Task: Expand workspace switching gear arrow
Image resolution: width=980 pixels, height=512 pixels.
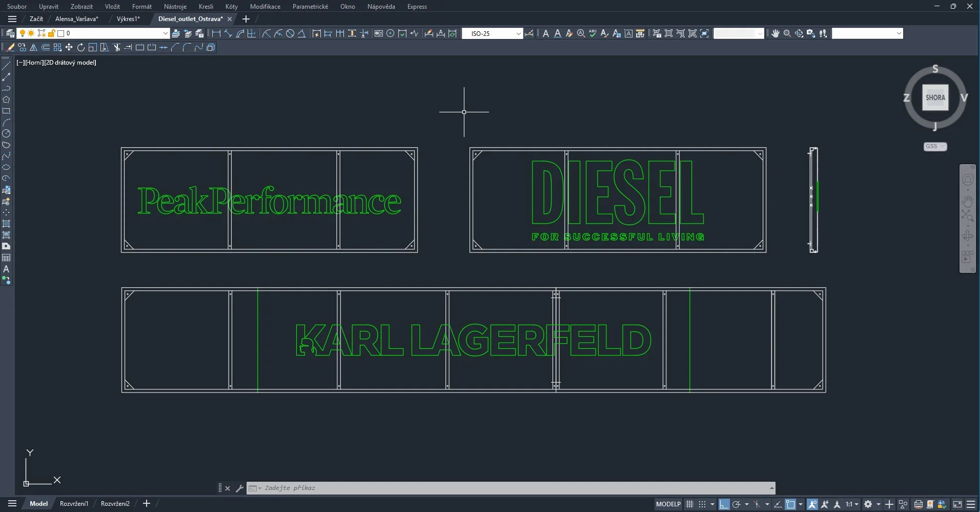Action: click(x=878, y=504)
